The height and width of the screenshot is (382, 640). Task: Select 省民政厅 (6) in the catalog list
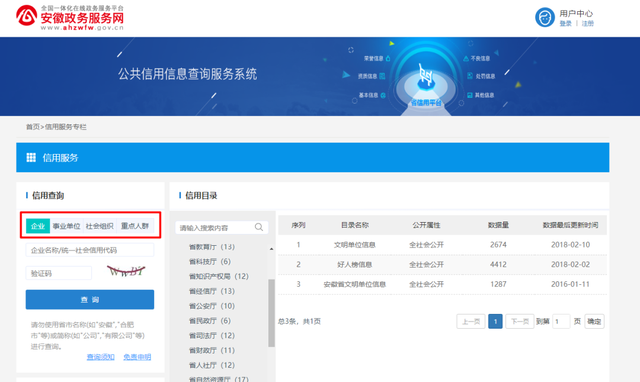coord(210,321)
